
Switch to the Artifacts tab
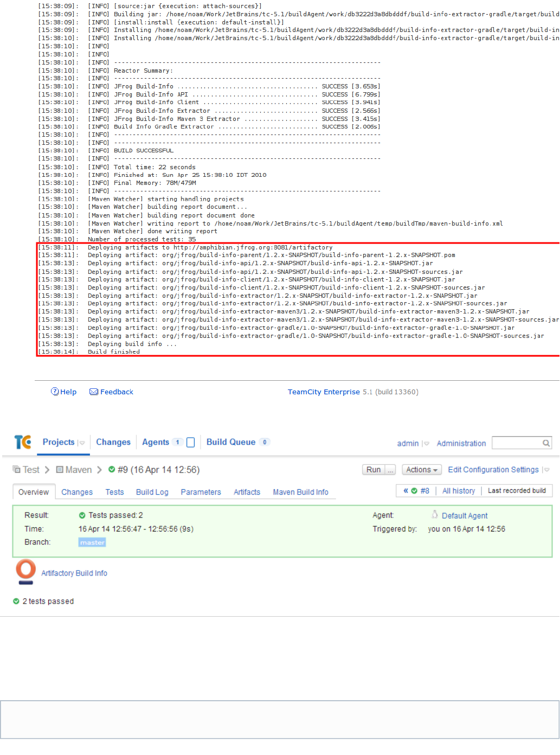pos(247,492)
